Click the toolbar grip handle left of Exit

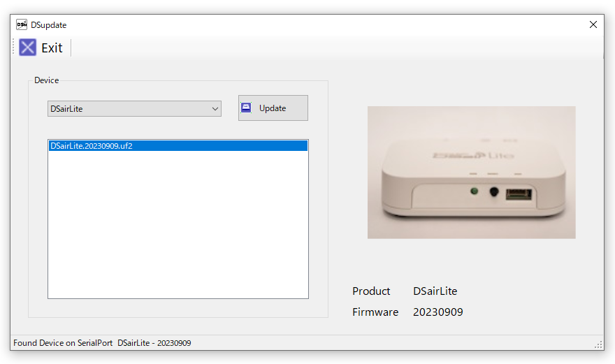tap(14, 48)
